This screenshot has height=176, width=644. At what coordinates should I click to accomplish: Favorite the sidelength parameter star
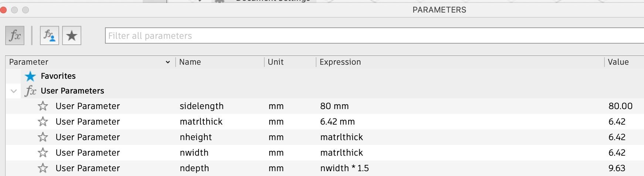(x=43, y=106)
